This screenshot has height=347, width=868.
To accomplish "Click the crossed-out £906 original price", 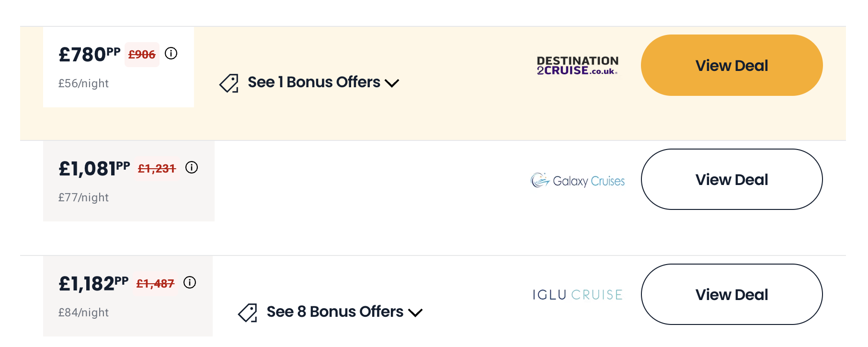I will point(142,55).
